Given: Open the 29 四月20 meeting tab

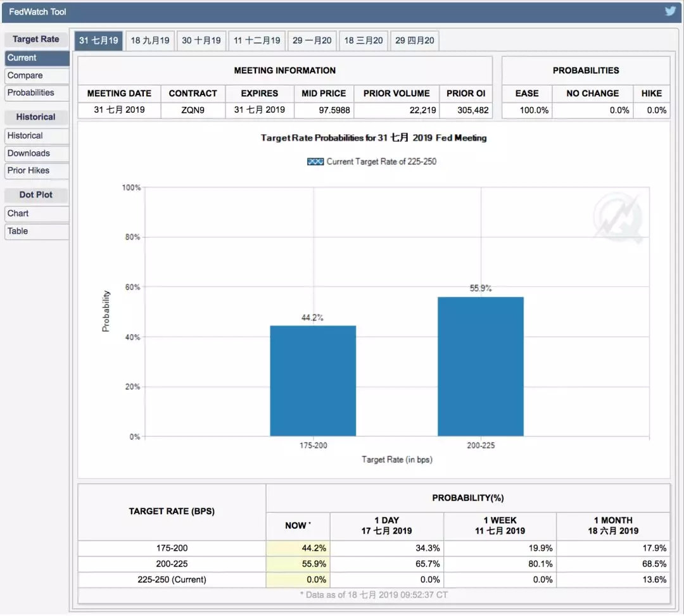Looking at the screenshot, I should coord(415,41).
